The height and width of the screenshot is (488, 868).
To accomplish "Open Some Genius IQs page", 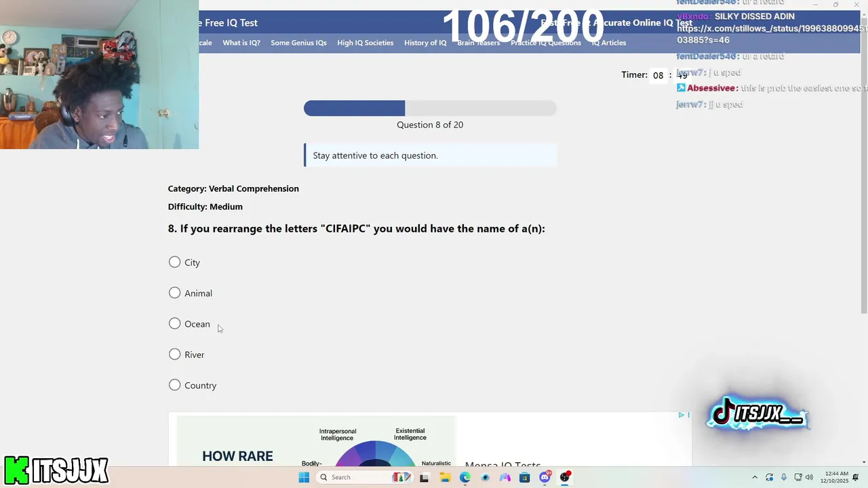I will tap(298, 43).
